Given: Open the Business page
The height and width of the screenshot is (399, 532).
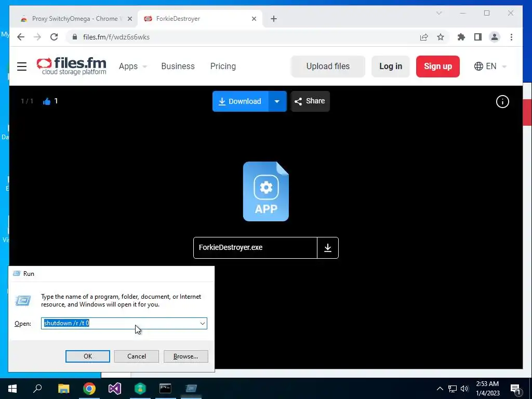Looking at the screenshot, I should (178, 66).
